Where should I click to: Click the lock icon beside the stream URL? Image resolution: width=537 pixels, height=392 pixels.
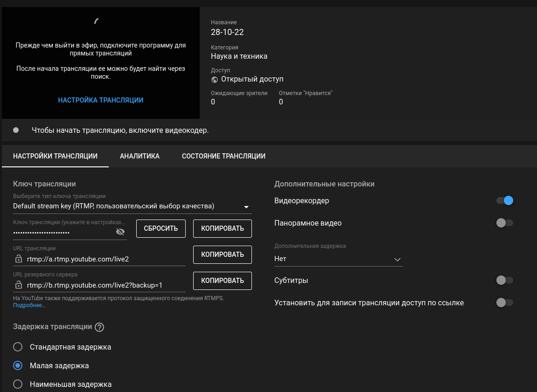pyautogui.click(x=18, y=259)
